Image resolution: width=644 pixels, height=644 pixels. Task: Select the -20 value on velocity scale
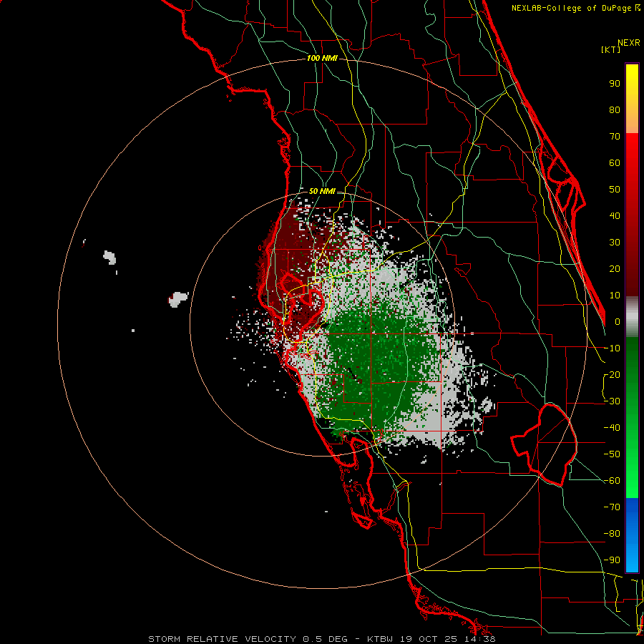[612, 375]
